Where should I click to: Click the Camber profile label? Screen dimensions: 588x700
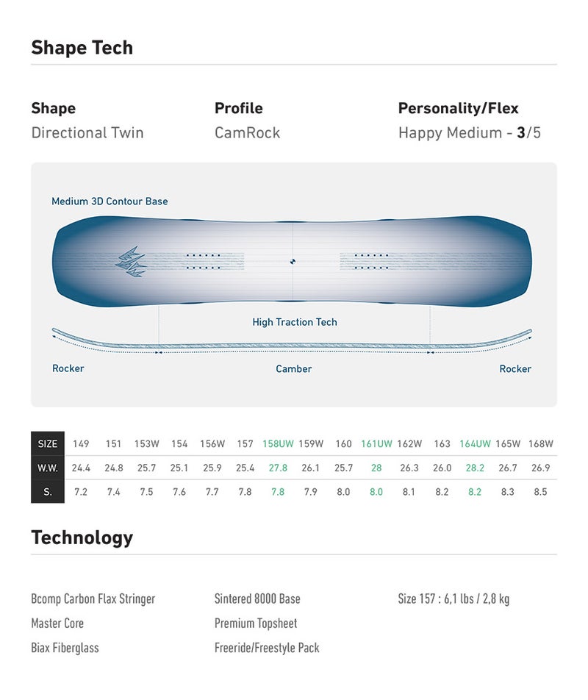tap(293, 369)
